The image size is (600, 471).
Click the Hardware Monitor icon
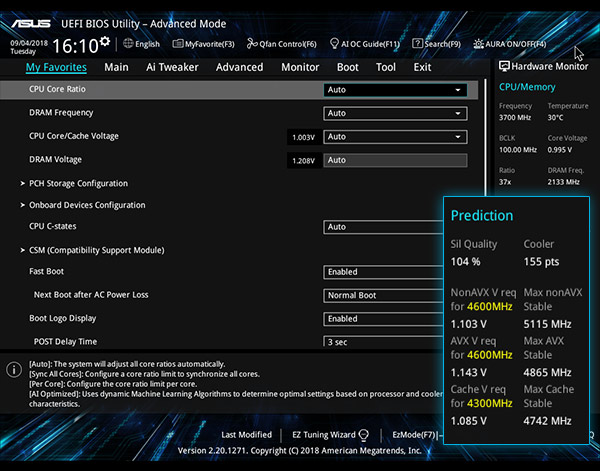coord(504,66)
